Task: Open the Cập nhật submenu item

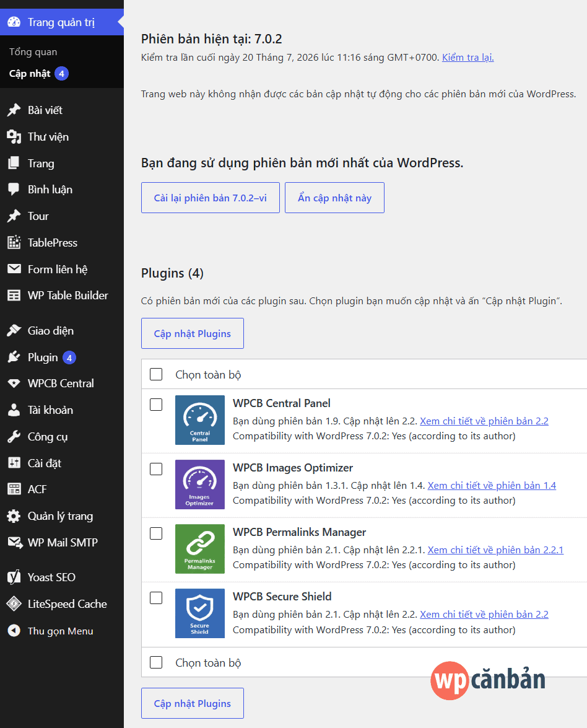Action: [x=30, y=73]
